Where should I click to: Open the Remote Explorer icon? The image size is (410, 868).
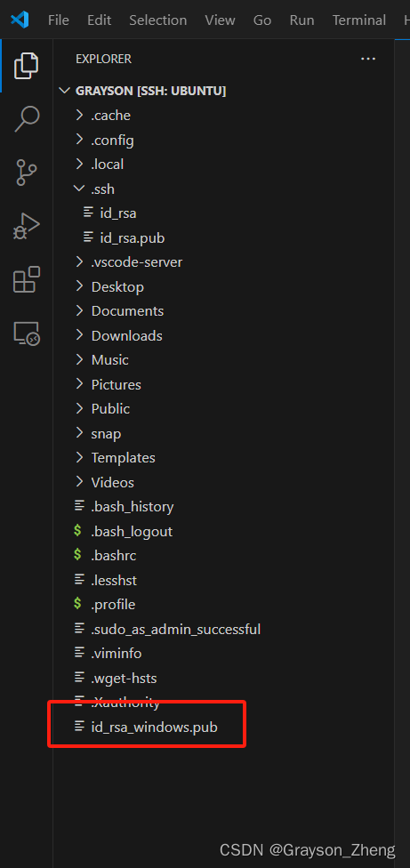[27, 333]
